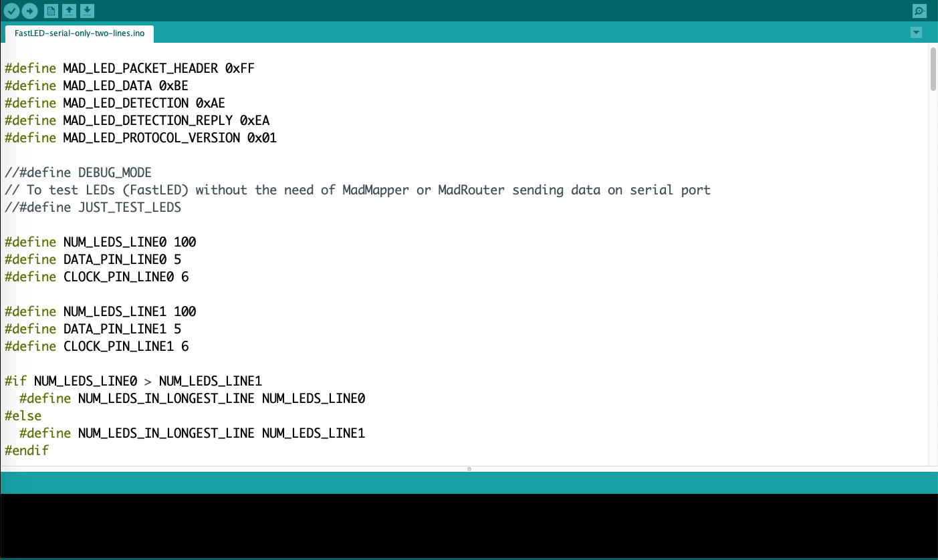Click the commented DEBUG_MODE define line
Screen dimensions: 938x560
coord(78,172)
